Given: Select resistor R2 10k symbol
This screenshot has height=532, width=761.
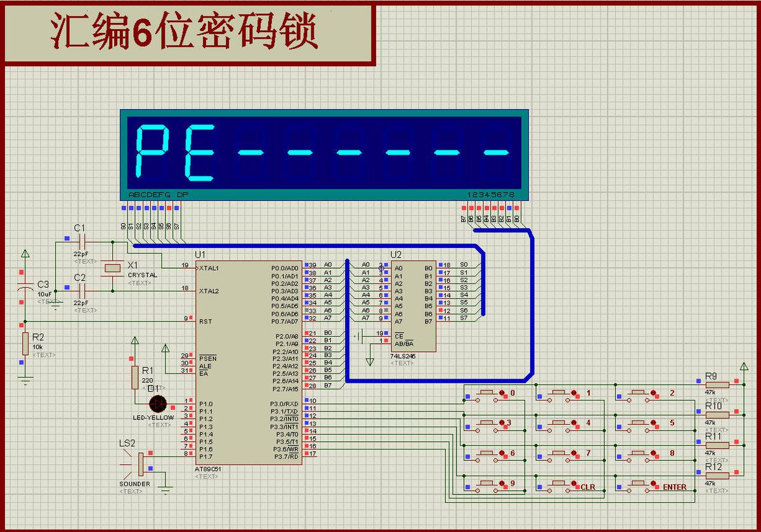Looking at the screenshot, I should click(x=25, y=343).
